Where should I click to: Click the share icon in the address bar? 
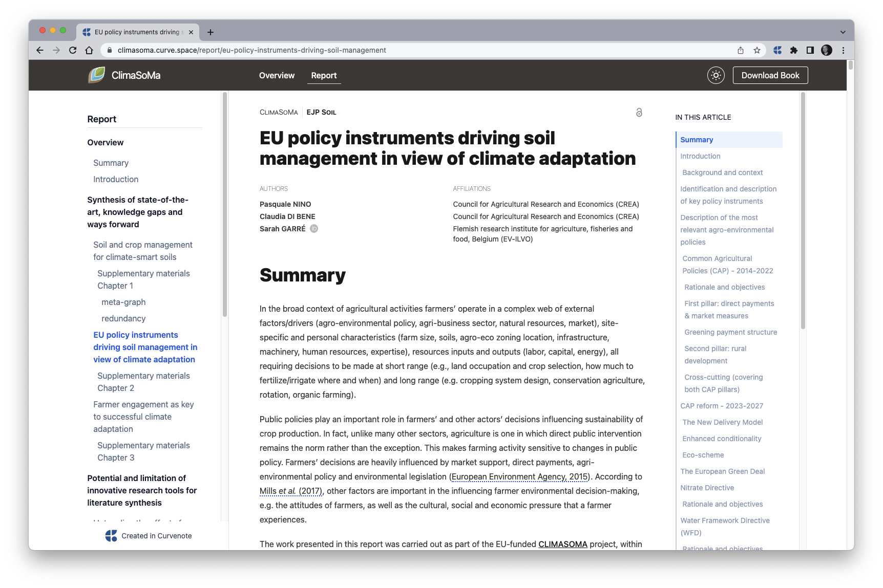pyautogui.click(x=740, y=50)
